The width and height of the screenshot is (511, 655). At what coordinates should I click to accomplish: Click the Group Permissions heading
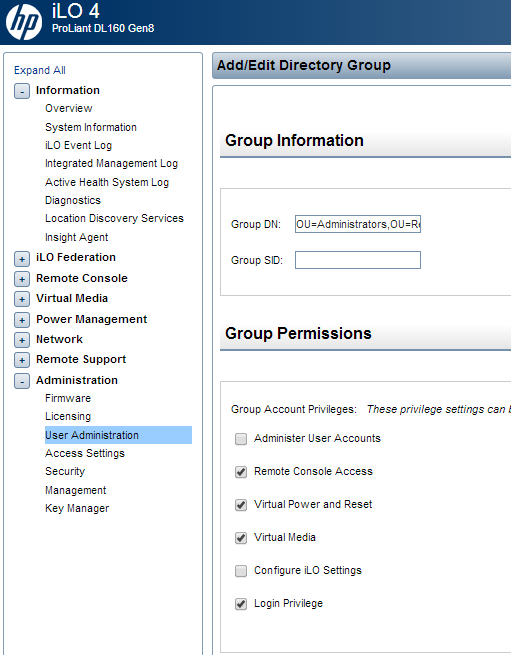298,333
